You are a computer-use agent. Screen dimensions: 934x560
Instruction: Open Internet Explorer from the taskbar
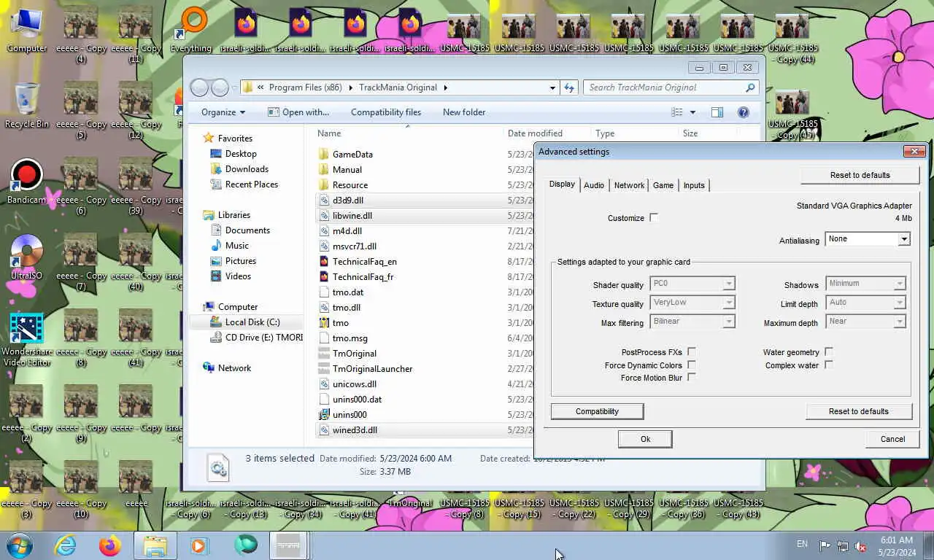(65, 545)
